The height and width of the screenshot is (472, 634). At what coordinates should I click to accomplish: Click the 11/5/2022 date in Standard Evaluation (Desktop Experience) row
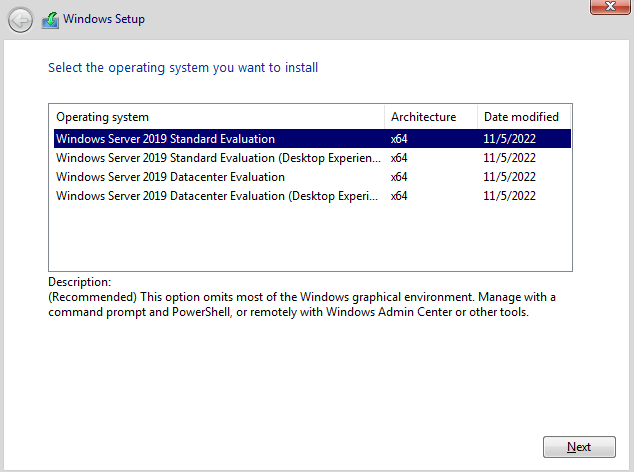[x=509, y=158]
